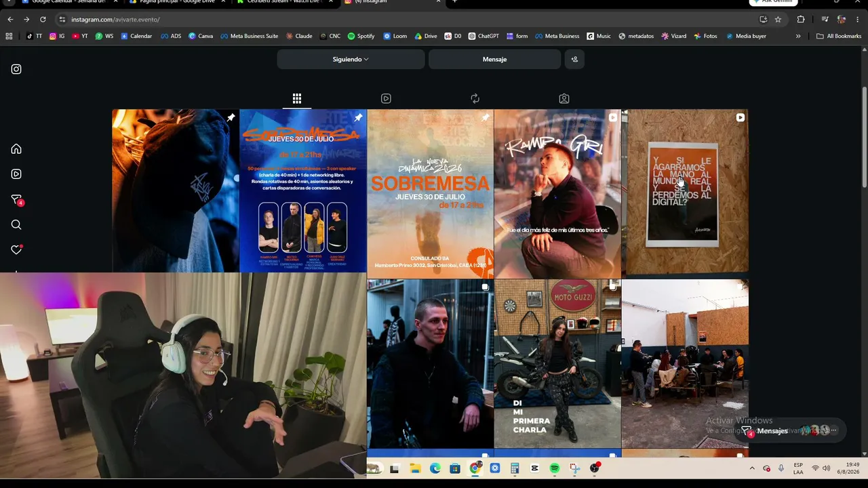Open the Media buyer bookmark

(746, 36)
